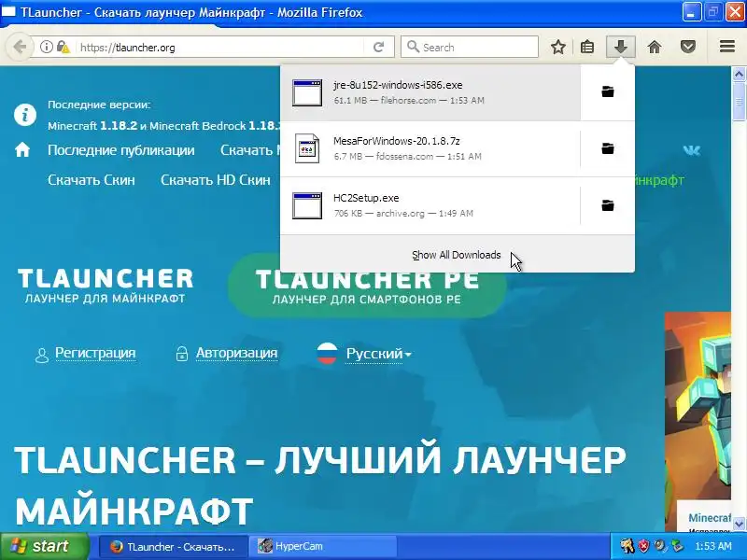Click the user registration person icon

42,355
